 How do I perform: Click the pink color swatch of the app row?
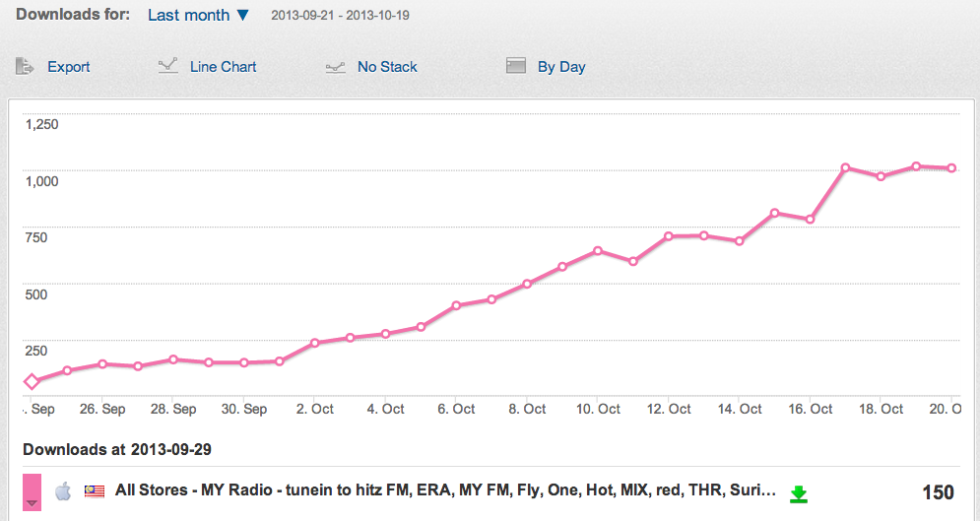pos(32,491)
